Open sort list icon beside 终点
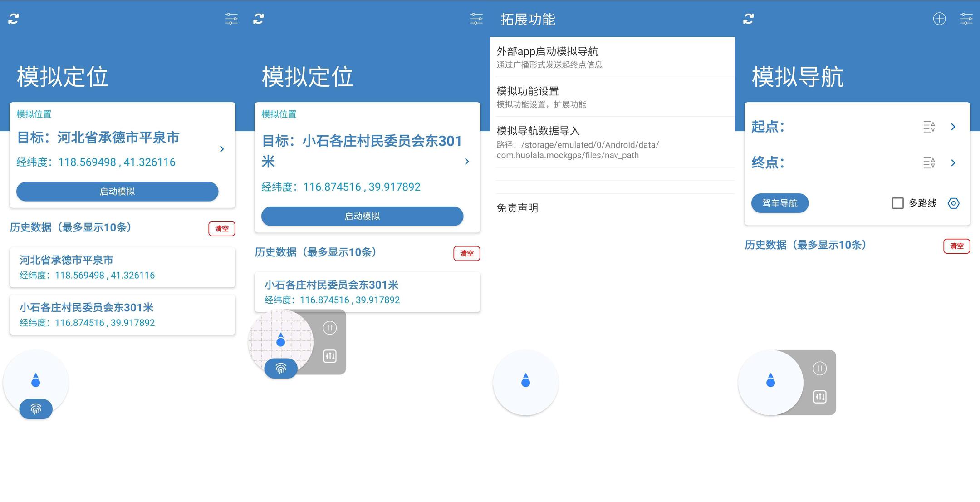This screenshot has width=980, height=502. point(929,162)
